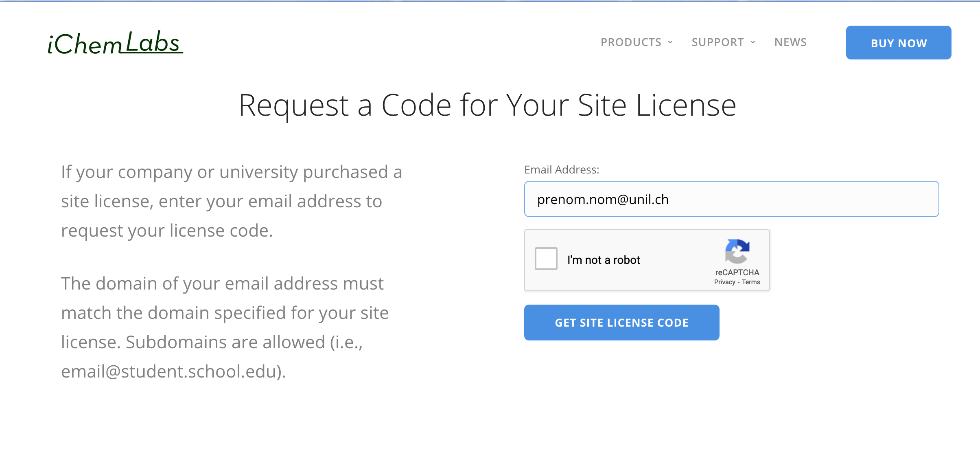980x461 pixels.
Task: Go to the NEWS page
Action: (x=790, y=42)
